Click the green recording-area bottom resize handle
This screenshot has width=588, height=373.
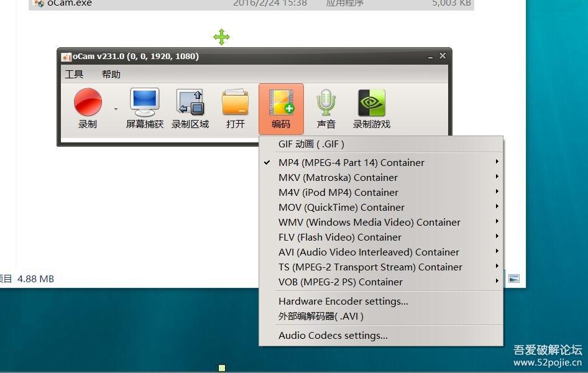222,368
